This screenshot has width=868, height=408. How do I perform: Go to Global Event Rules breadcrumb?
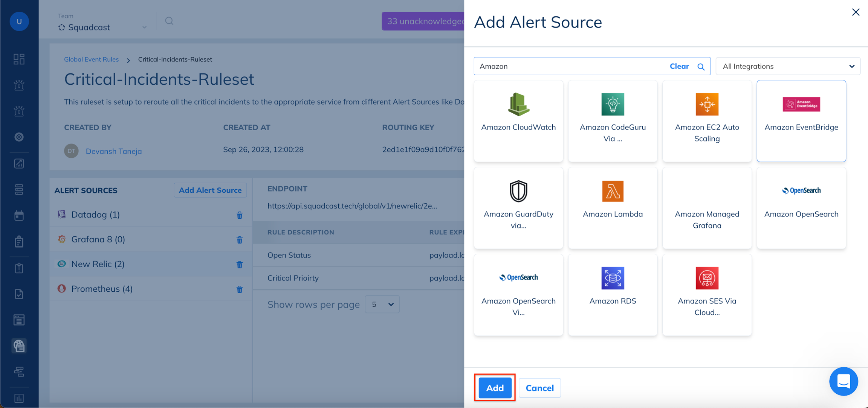[x=91, y=59]
